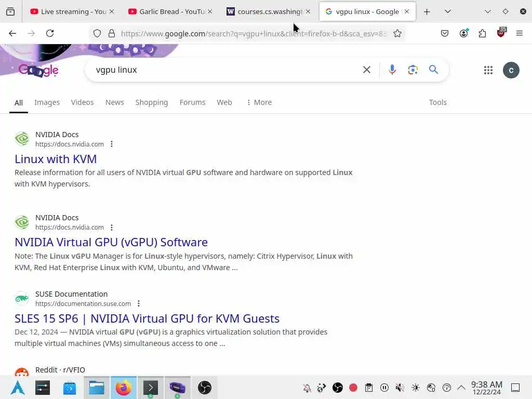Open Google apps grid
This screenshot has width=532, height=399.
point(488,70)
